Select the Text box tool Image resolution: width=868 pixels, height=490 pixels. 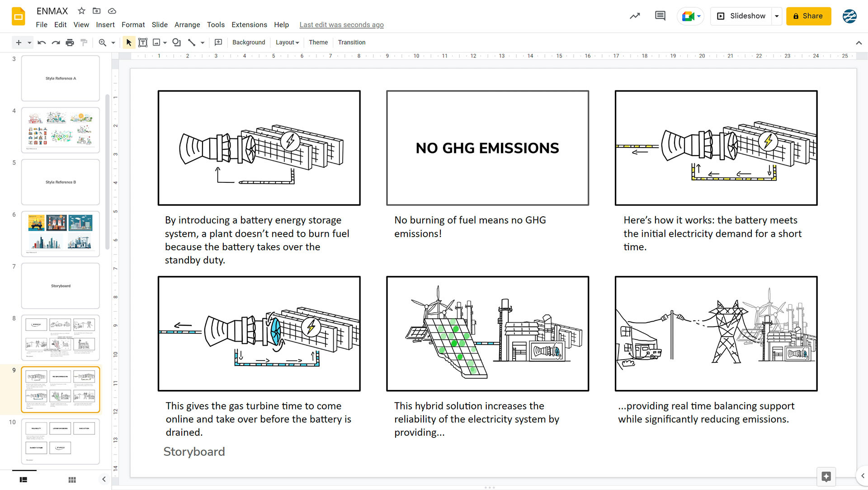143,43
